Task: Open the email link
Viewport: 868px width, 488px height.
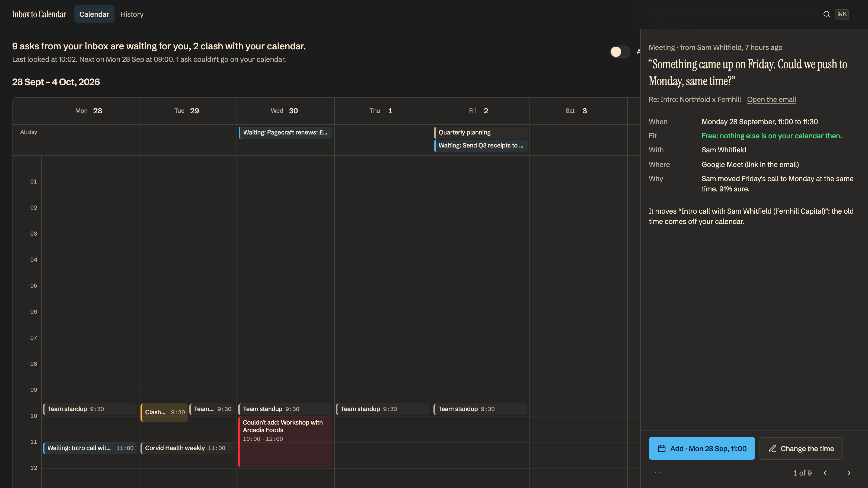Action: [x=771, y=99]
